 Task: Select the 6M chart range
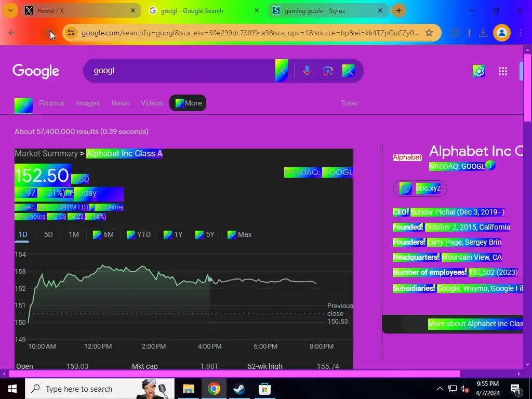click(103, 234)
